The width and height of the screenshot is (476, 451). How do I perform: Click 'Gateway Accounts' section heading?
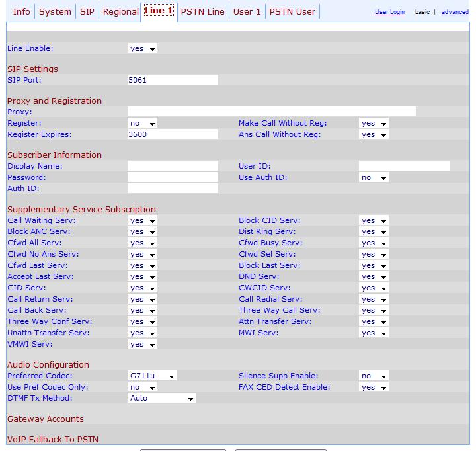[45, 419]
